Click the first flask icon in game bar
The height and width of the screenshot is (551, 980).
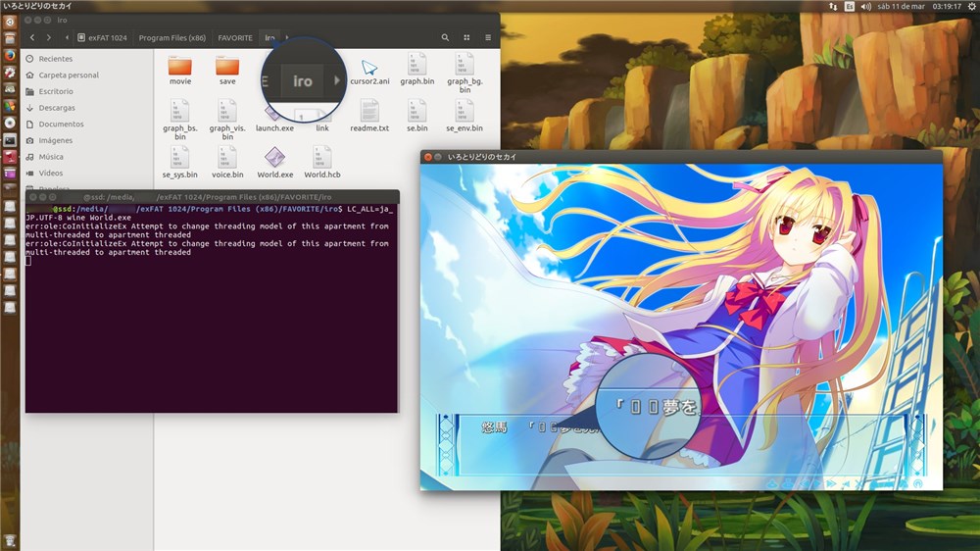772,483
